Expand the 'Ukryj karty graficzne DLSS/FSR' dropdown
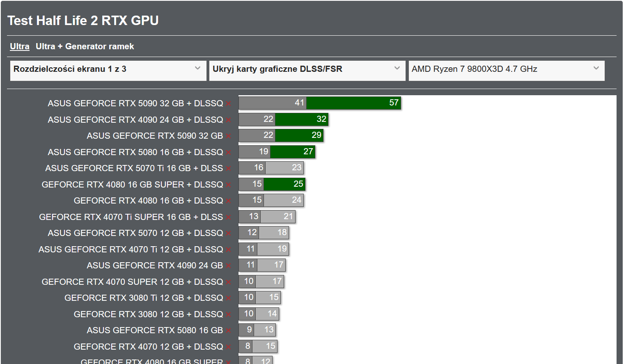 (x=307, y=69)
